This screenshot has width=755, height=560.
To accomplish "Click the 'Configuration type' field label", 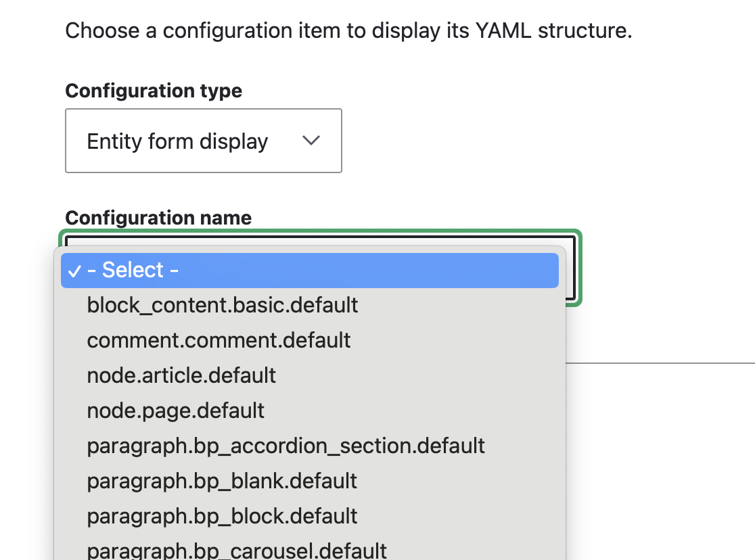I will click(x=154, y=91).
